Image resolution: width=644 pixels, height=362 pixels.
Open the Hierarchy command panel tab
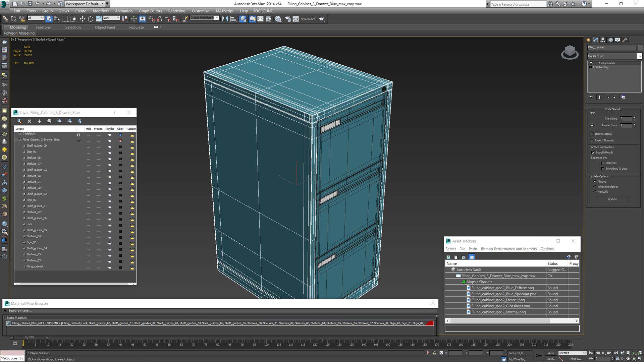603,40
